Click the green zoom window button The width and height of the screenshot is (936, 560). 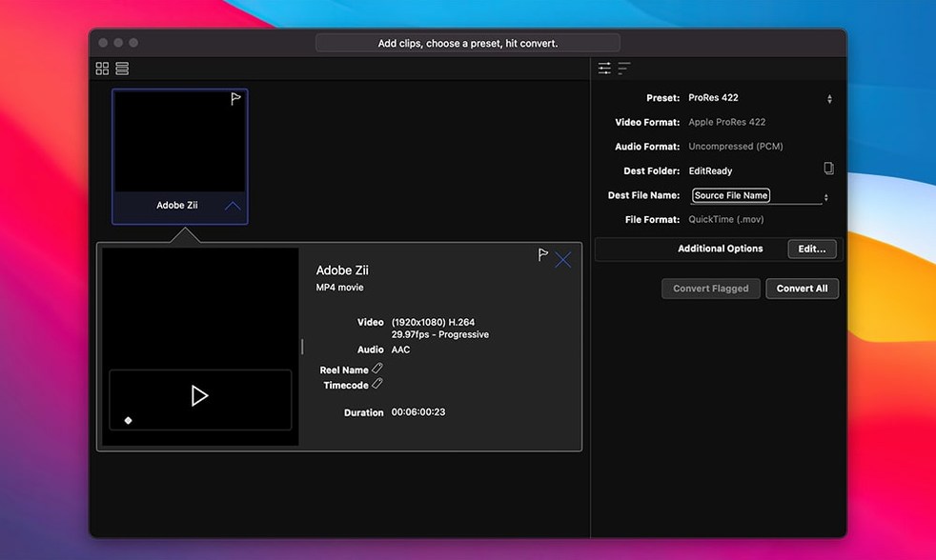[x=133, y=43]
